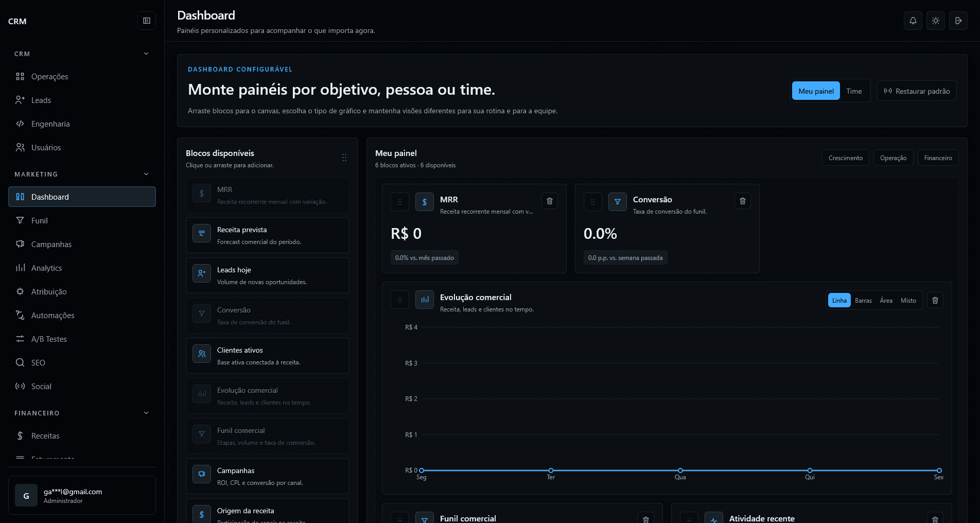Apply the Crescimento preset

pyautogui.click(x=845, y=158)
